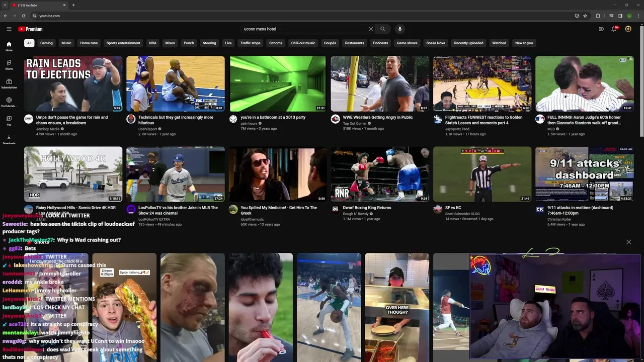Open the Create video button
Image resolution: width=644 pixels, height=362 pixels.
coord(601,29)
